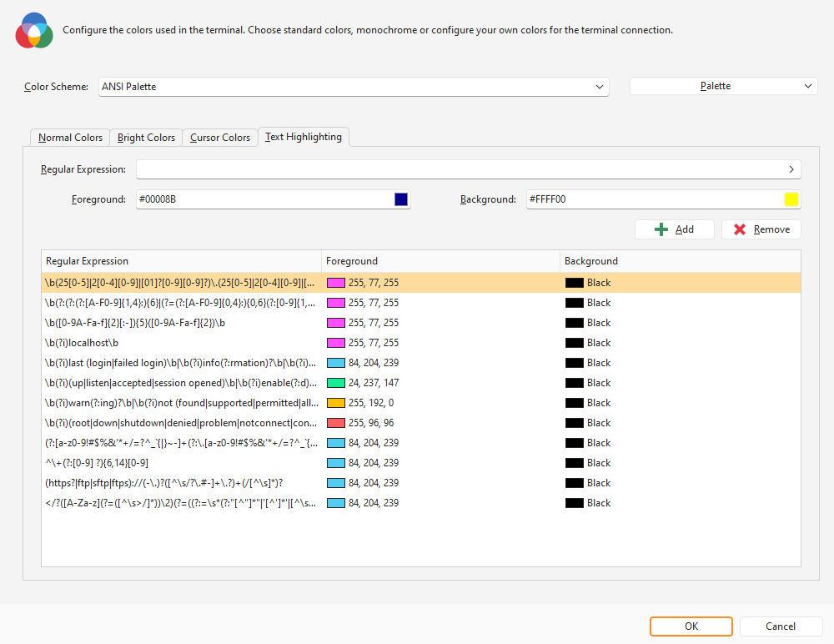The width and height of the screenshot is (834, 644).
Task: Expand the regular expression helper arrow
Action: [x=791, y=169]
